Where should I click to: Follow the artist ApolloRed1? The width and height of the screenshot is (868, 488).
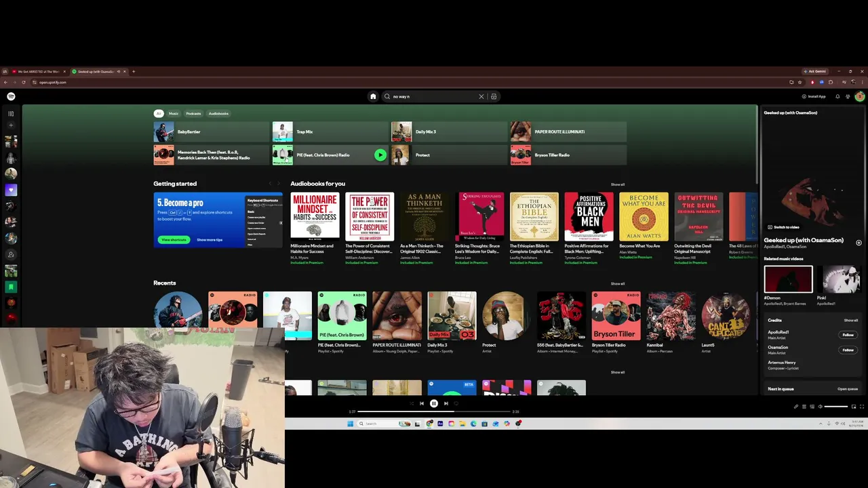point(848,335)
